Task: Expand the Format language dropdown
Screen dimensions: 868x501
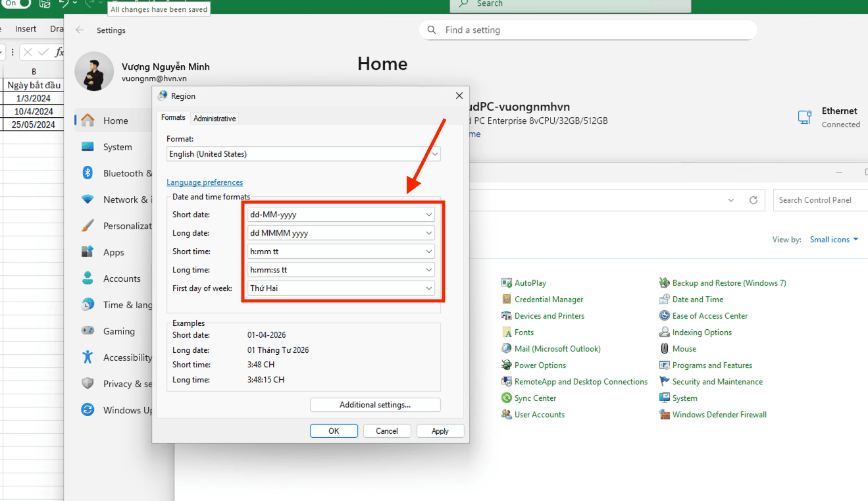Action: click(434, 154)
